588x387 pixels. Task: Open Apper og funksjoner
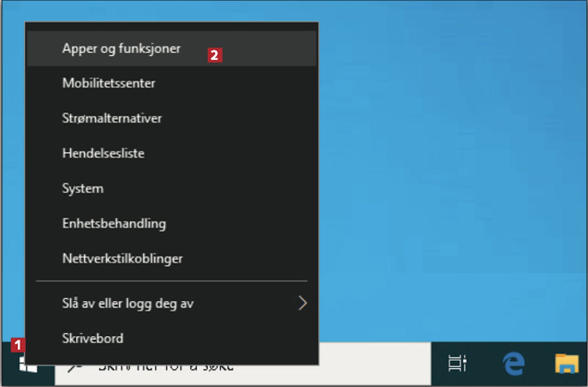pos(172,49)
